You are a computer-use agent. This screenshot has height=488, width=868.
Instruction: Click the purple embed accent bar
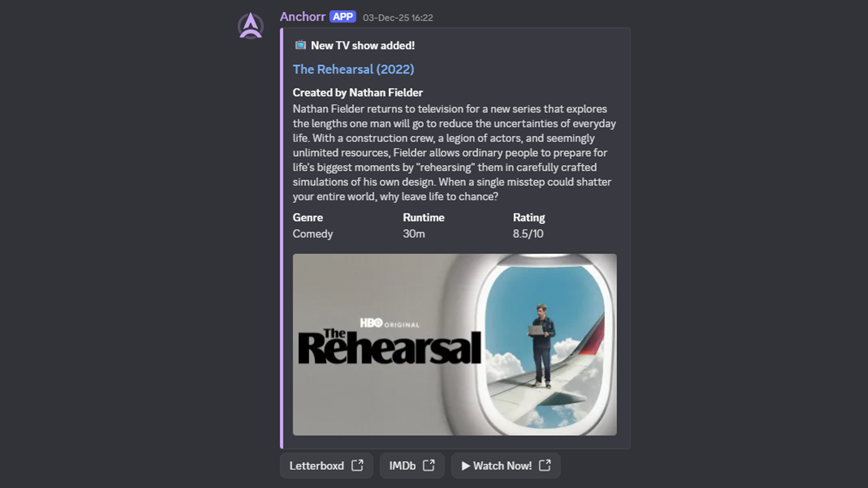283,235
